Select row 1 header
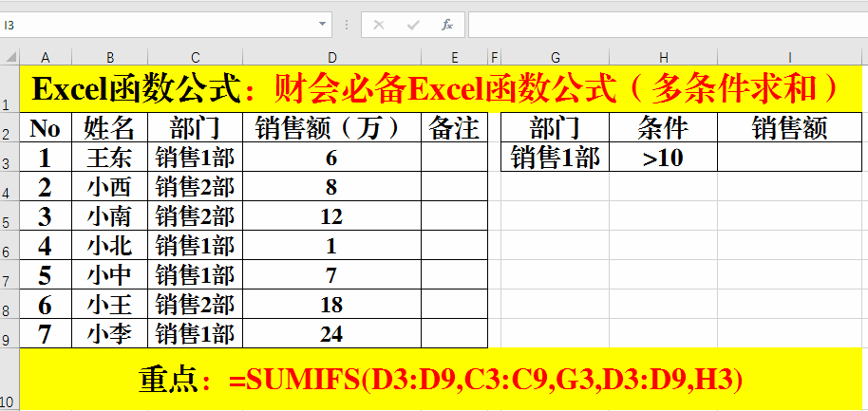This screenshot has width=868, height=411. point(9,88)
